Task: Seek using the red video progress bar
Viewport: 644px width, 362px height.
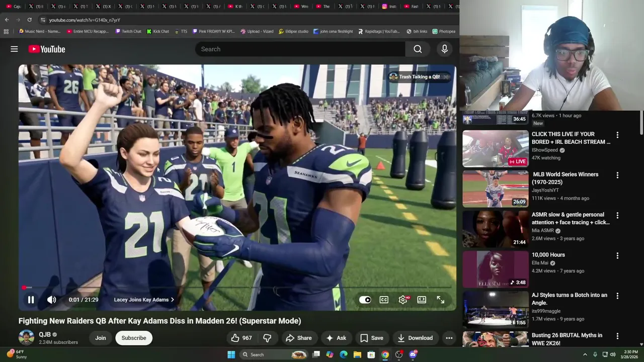Action: pyautogui.click(x=236, y=288)
